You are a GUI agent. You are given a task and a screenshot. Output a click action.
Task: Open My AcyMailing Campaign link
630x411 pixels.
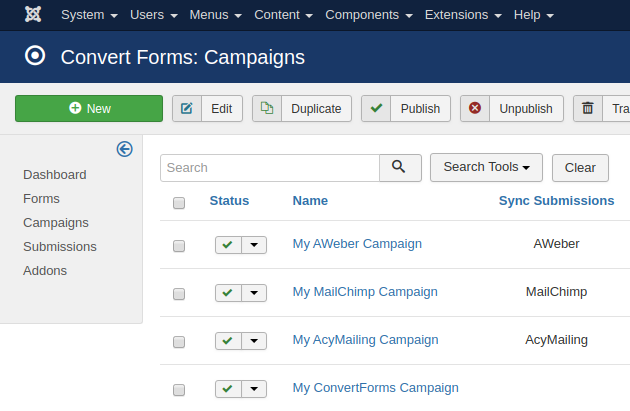[365, 340]
